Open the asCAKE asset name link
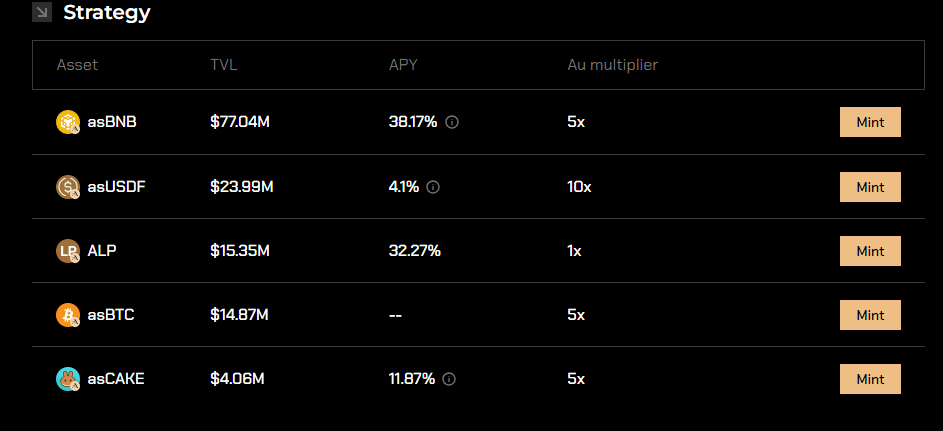 tap(116, 379)
